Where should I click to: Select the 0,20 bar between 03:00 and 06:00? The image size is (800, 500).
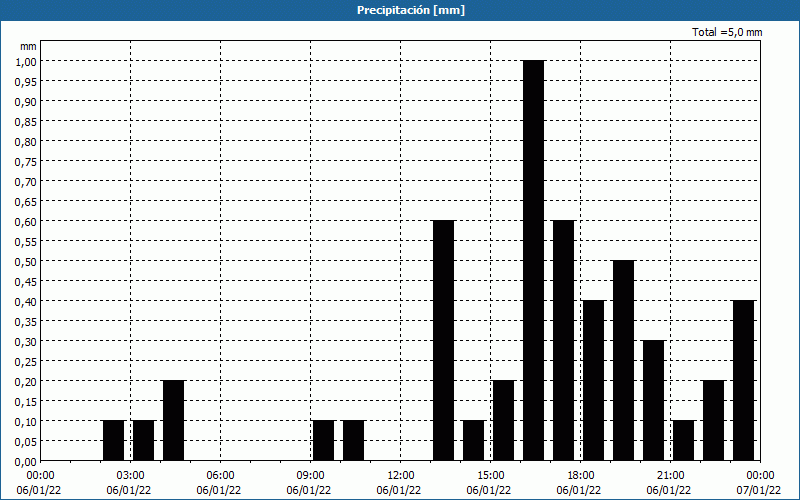click(x=173, y=421)
